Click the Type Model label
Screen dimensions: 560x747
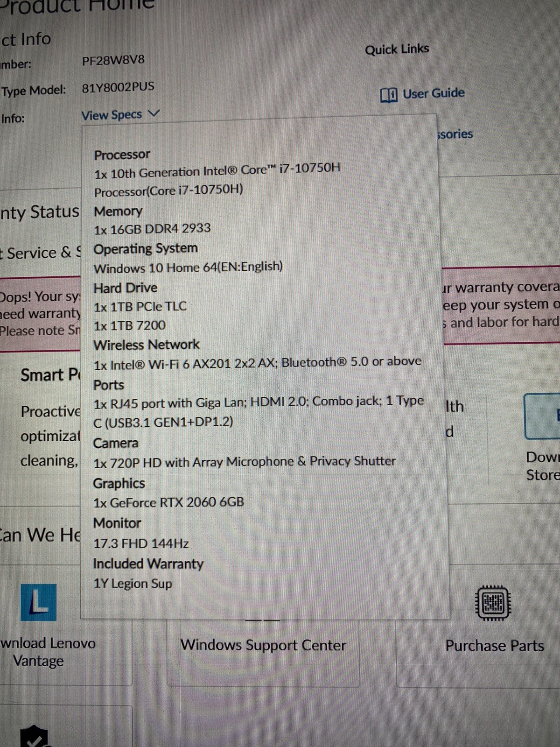point(34,91)
